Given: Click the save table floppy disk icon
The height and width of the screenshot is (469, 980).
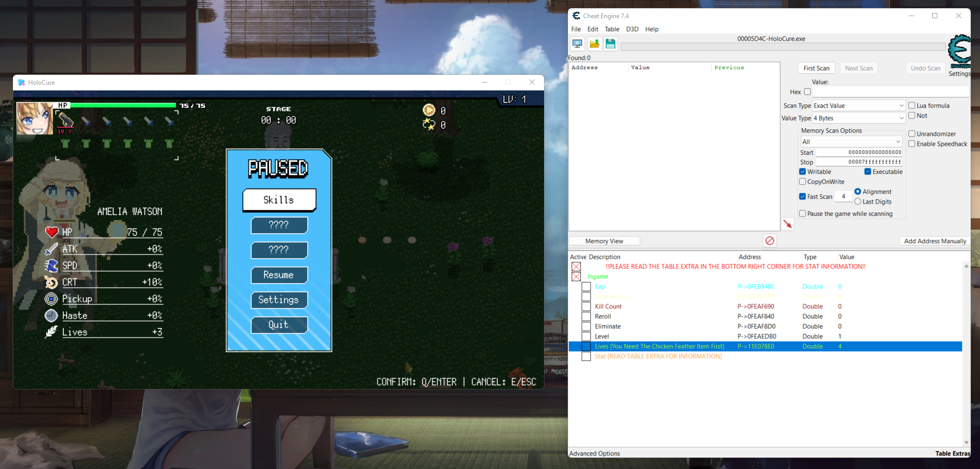Looking at the screenshot, I should coord(611,44).
